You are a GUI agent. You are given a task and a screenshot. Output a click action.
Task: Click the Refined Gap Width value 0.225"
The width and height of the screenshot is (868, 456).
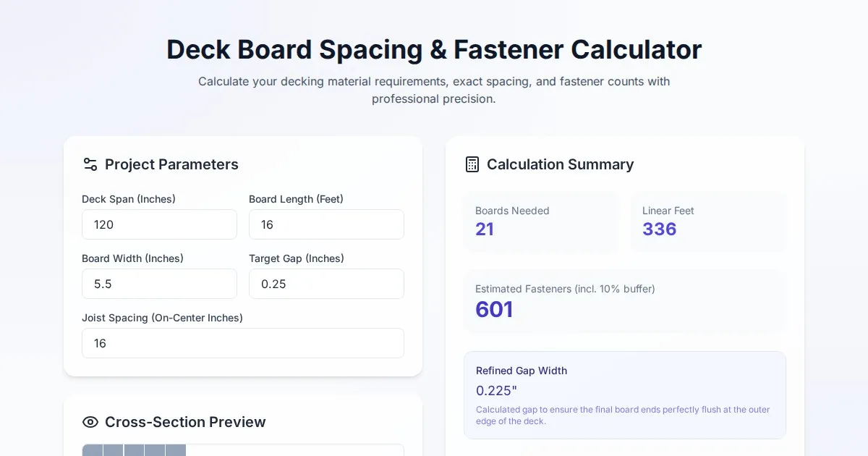(496, 391)
